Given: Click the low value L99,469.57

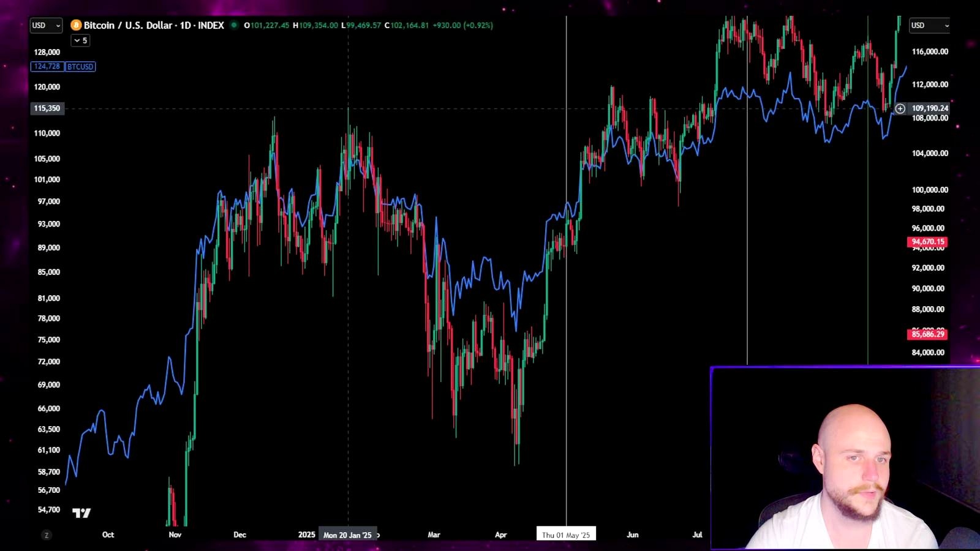Looking at the screenshot, I should tap(361, 25).
